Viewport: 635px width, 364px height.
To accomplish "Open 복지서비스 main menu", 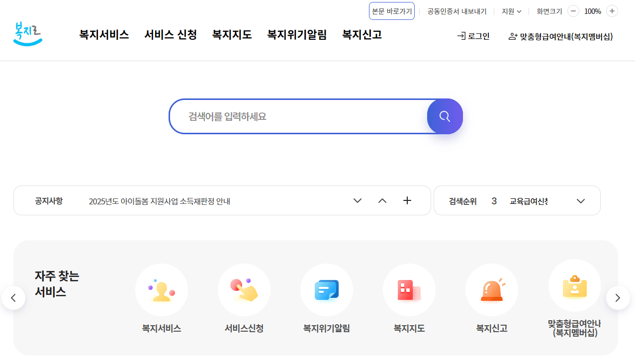I will click(104, 35).
